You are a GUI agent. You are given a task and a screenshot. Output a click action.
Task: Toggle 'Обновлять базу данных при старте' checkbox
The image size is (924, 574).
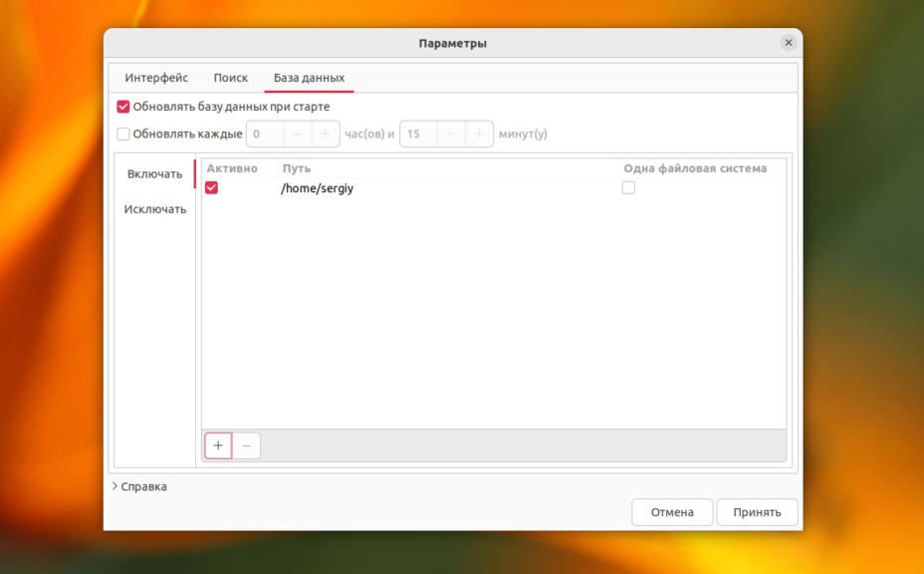coord(123,107)
